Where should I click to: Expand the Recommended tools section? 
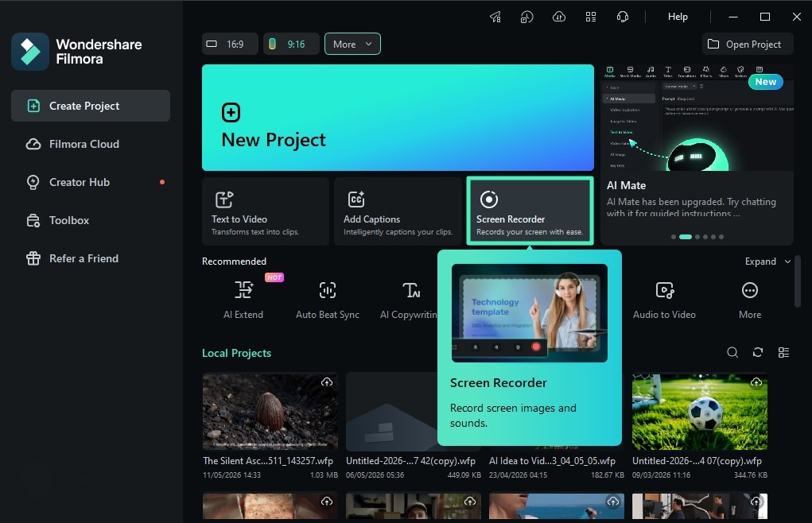(767, 261)
